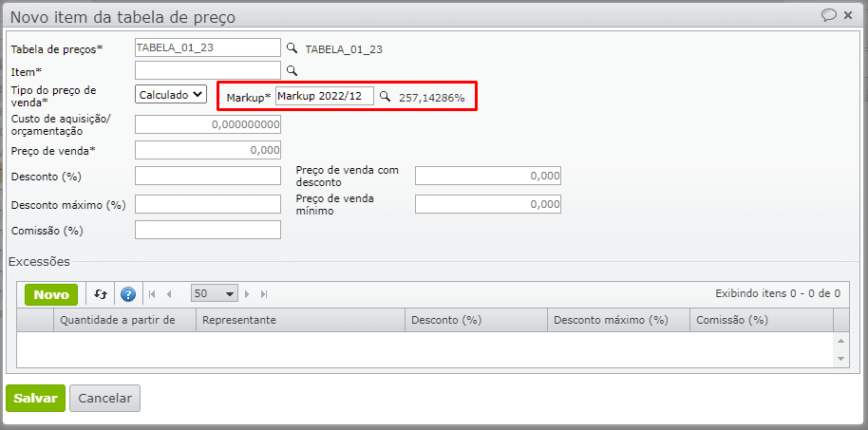Click the Markup search magnifier icon
Screen dimensions: 868x430
point(385,97)
